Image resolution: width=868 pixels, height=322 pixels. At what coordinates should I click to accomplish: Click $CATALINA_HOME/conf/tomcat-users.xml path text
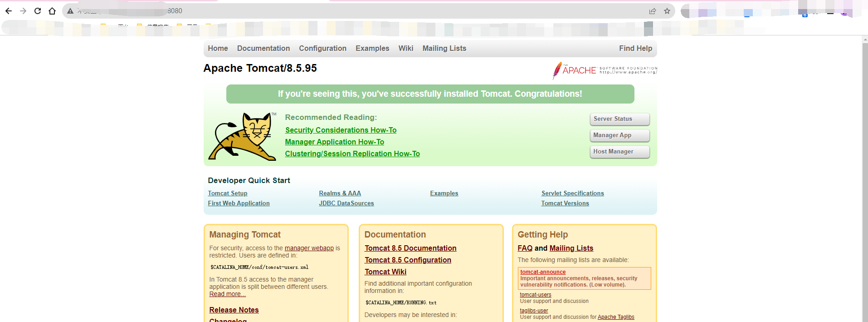pyautogui.click(x=259, y=267)
